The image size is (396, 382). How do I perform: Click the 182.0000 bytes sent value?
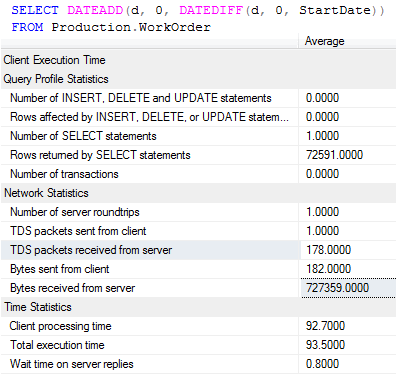(x=328, y=269)
